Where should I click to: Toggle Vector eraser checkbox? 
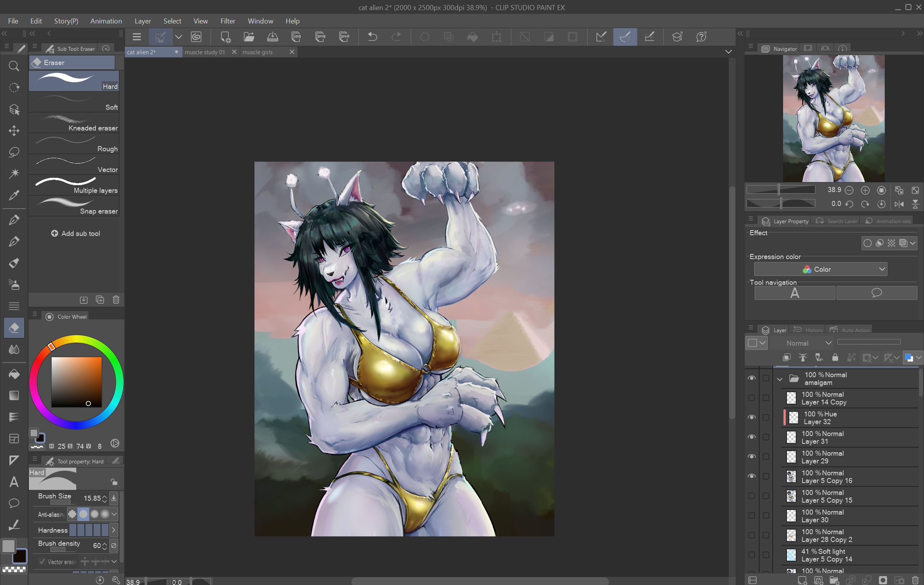[42, 562]
